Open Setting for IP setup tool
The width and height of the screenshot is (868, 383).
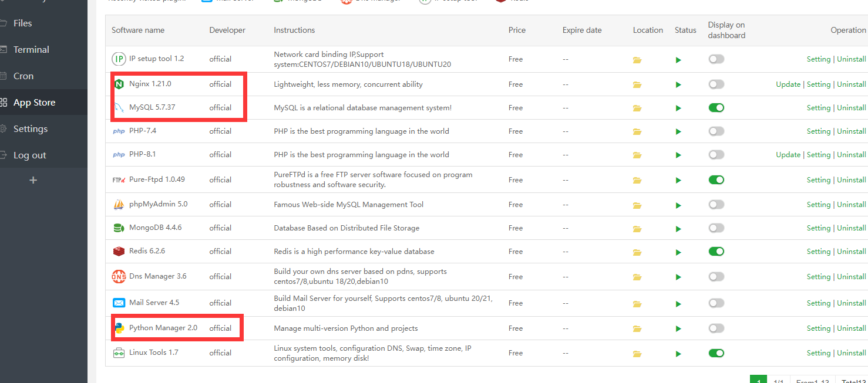pos(819,59)
